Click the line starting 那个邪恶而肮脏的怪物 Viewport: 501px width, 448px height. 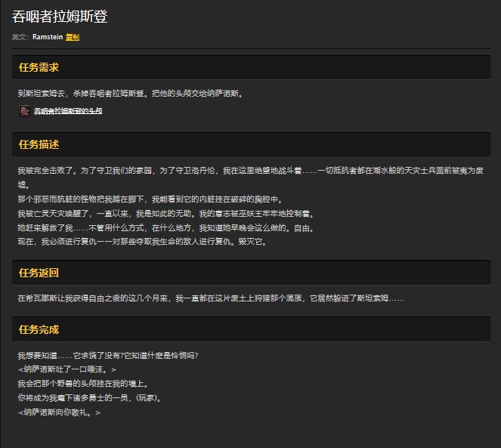point(150,199)
